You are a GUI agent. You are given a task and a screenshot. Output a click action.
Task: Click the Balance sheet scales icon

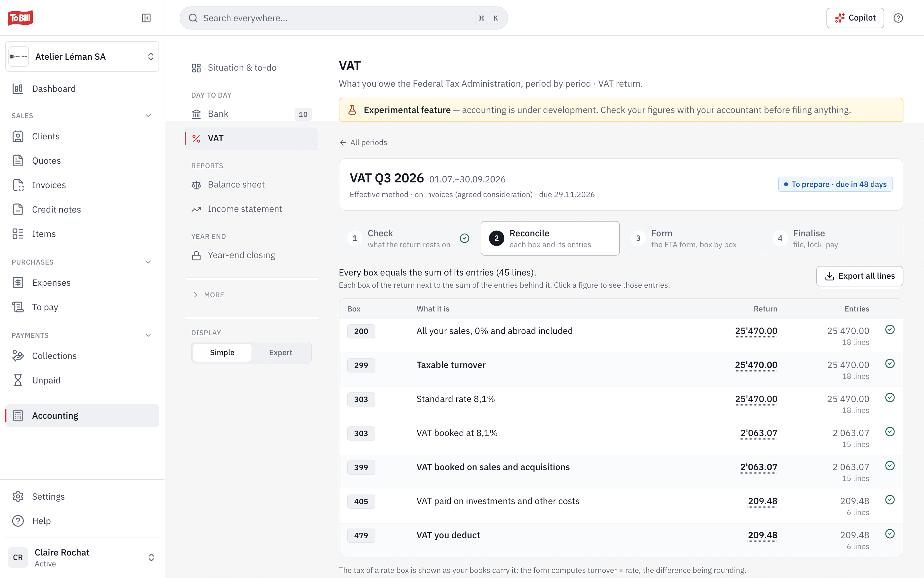pos(196,185)
